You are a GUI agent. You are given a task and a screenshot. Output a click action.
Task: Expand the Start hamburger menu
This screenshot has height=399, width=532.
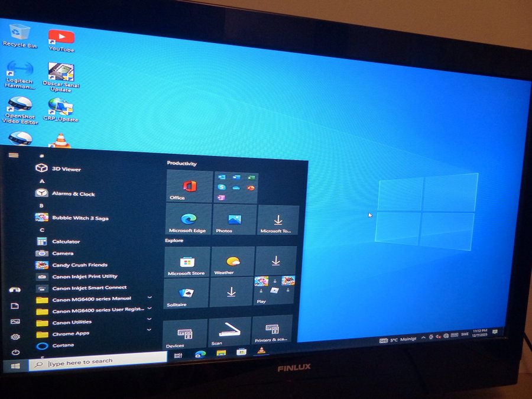pyautogui.click(x=13, y=155)
